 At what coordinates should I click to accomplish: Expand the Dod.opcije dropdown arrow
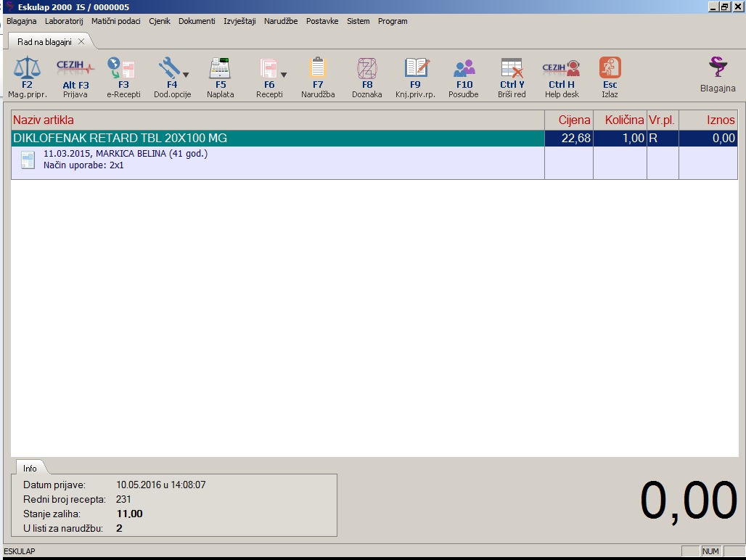point(186,75)
